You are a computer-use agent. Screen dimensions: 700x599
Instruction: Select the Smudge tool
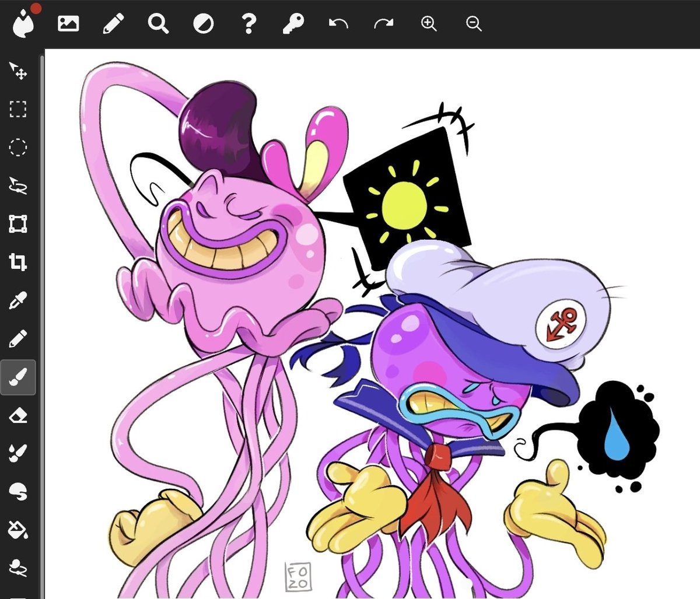(x=18, y=492)
